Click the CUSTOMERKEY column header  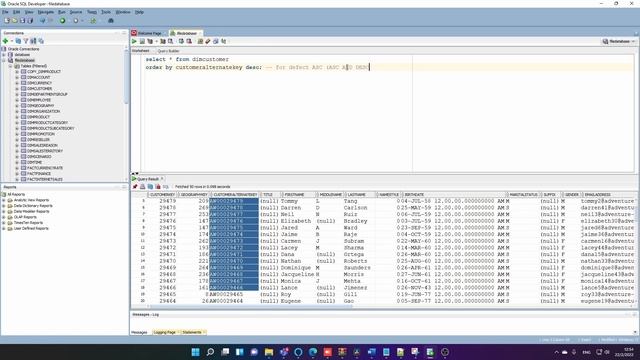tap(162, 195)
